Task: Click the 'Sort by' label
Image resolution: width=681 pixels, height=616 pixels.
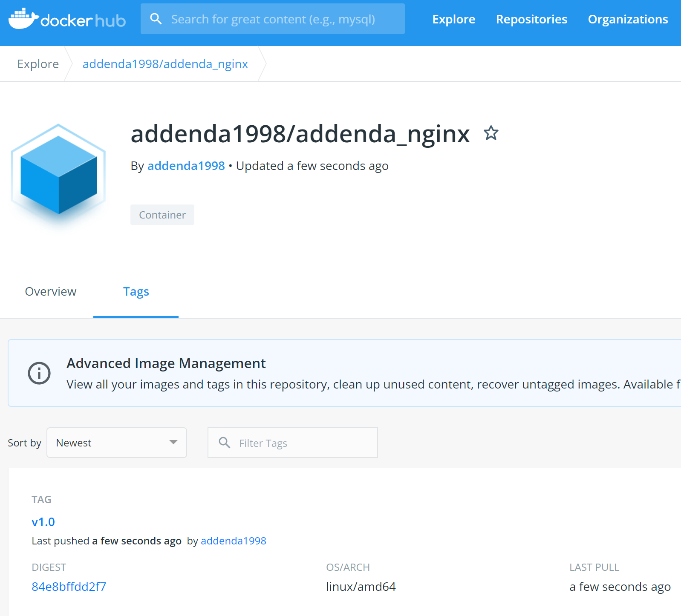Action: pos(24,443)
